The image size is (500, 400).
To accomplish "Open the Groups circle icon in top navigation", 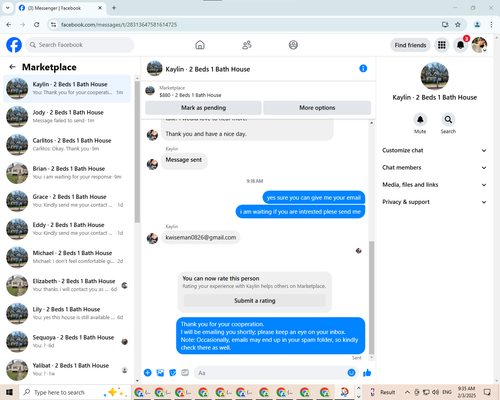I will pyautogui.click(x=293, y=45).
